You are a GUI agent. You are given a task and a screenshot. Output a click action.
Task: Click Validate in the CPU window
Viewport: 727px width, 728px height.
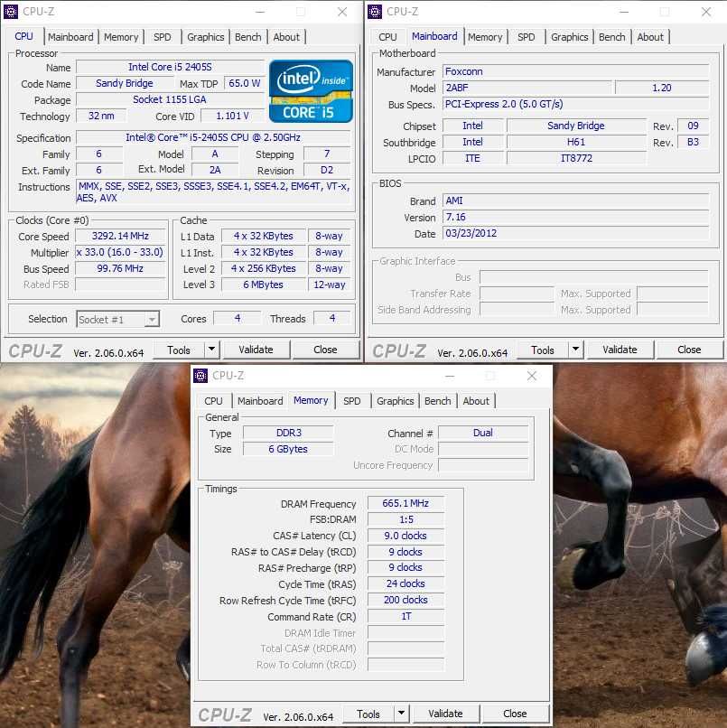point(256,350)
